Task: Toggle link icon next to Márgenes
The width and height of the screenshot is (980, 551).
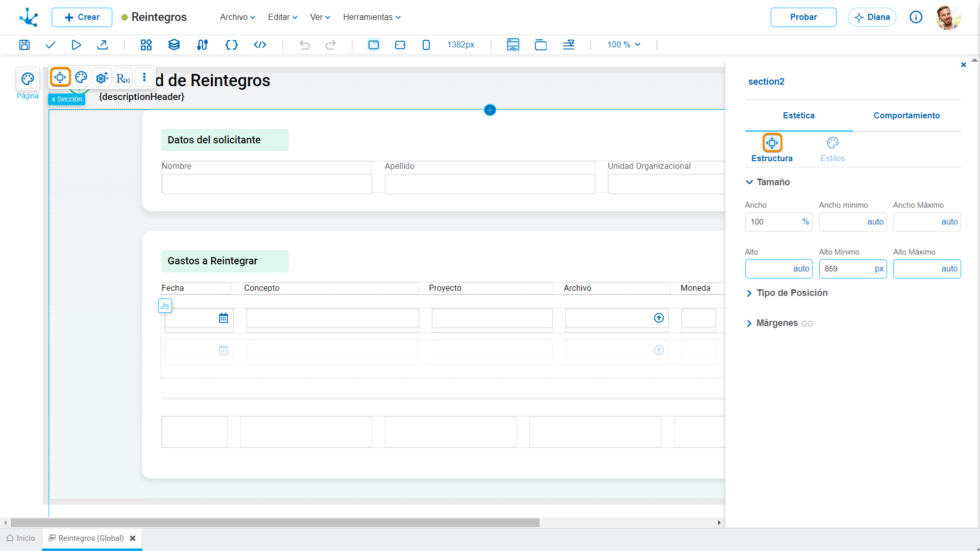Action: (x=807, y=323)
